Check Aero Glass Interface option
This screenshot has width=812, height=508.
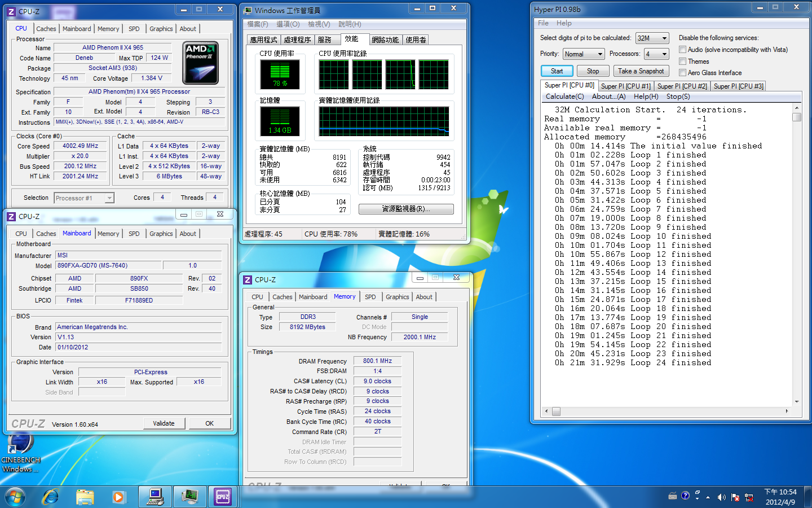(682, 73)
